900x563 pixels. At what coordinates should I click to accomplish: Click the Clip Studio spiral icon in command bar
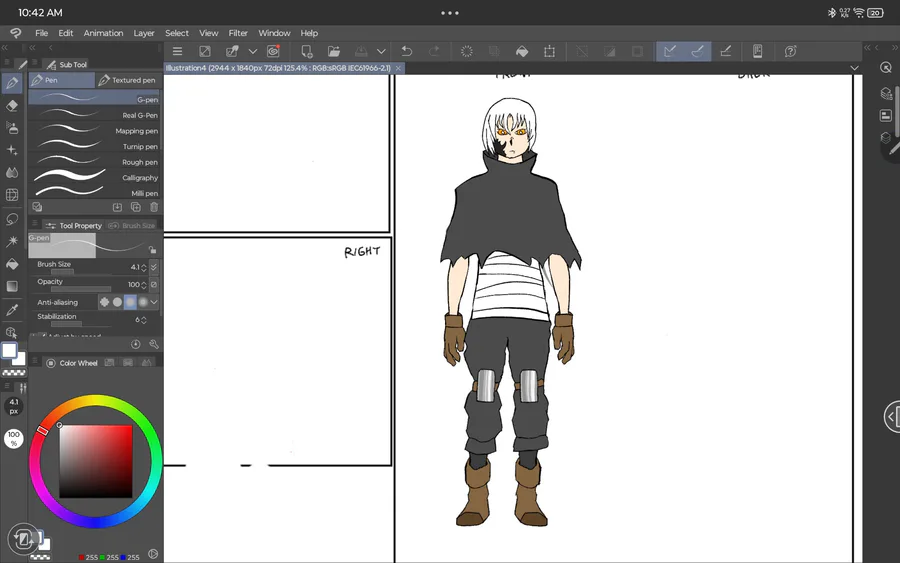[x=273, y=52]
